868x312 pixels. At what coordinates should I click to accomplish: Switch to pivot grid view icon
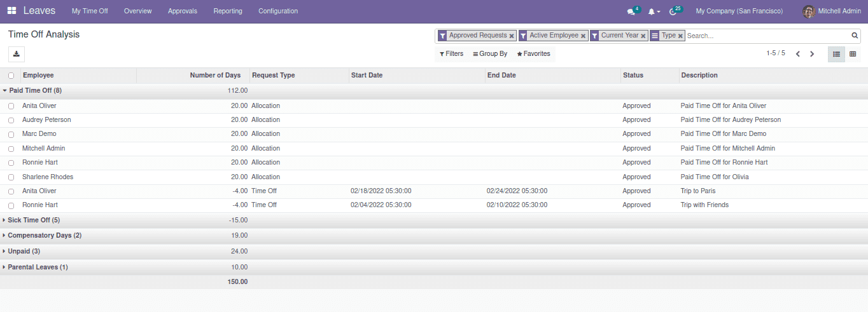pos(853,54)
